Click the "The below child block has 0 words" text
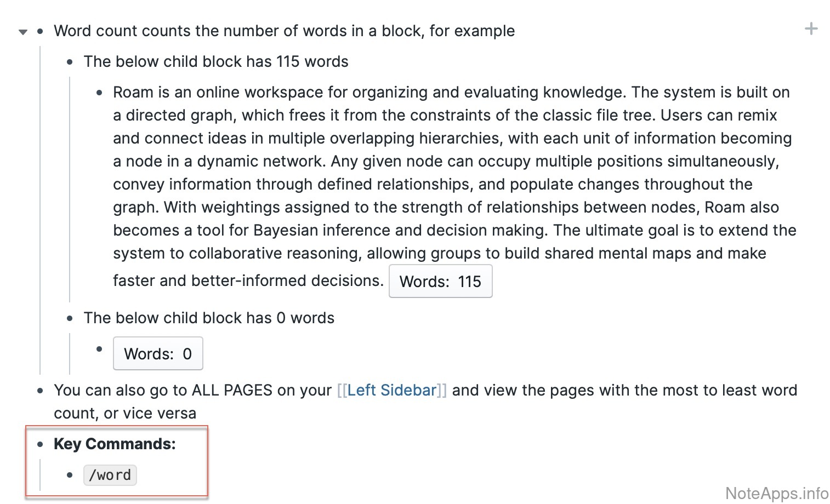 click(x=209, y=318)
